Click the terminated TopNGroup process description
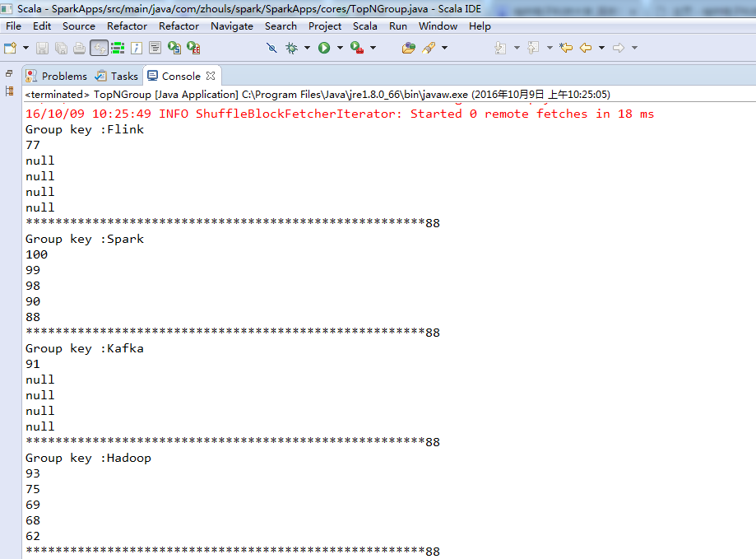The width and height of the screenshot is (756, 559). [318, 95]
